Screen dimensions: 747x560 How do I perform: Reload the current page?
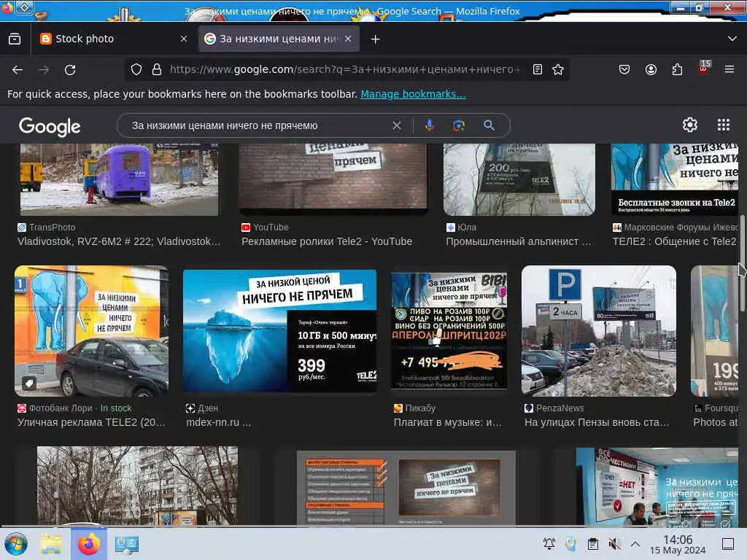coord(70,70)
